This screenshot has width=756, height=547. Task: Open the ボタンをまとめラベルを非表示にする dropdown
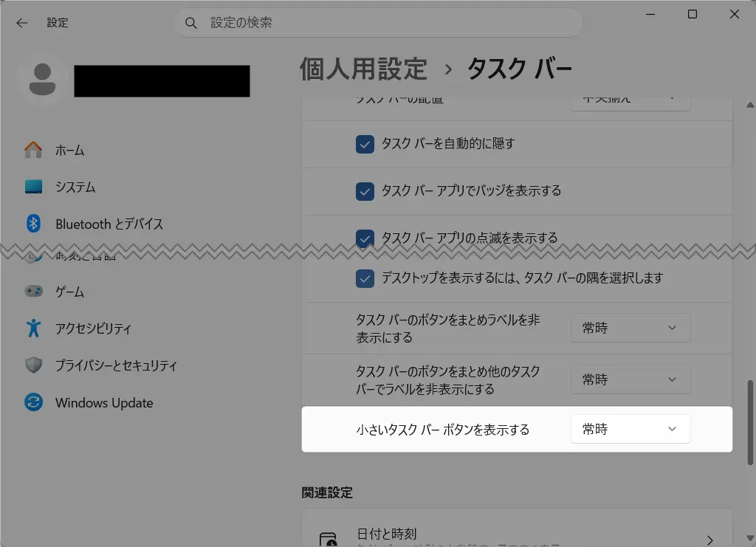pyautogui.click(x=630, y=328)
